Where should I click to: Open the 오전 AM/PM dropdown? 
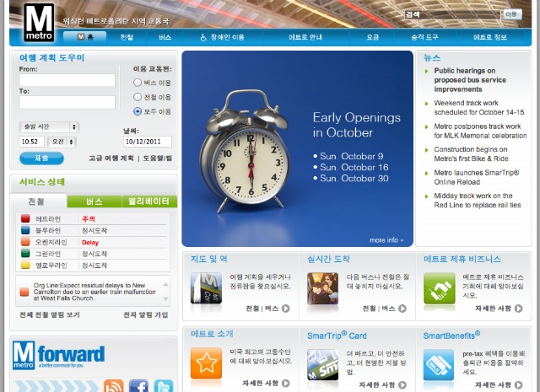(62, 142)
